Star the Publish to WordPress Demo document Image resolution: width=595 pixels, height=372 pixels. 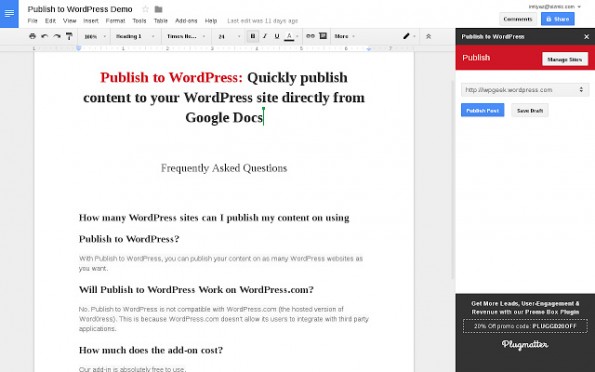tap(145, 9)
